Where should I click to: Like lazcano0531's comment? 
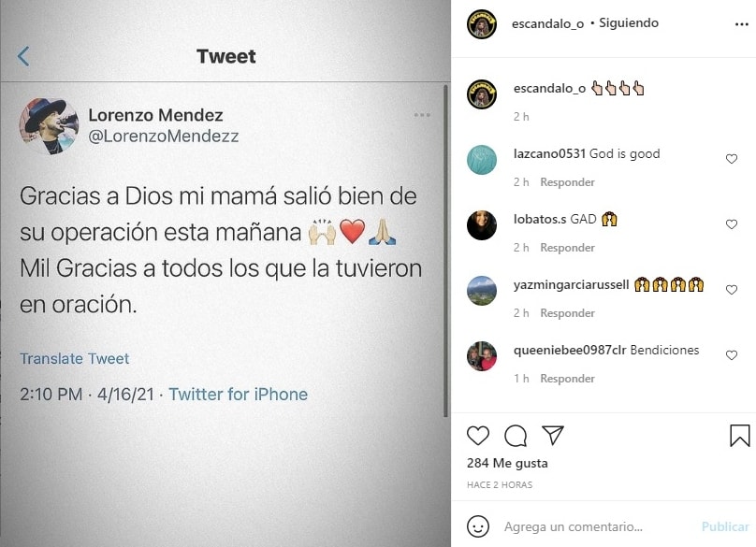[x=732, y=159]
